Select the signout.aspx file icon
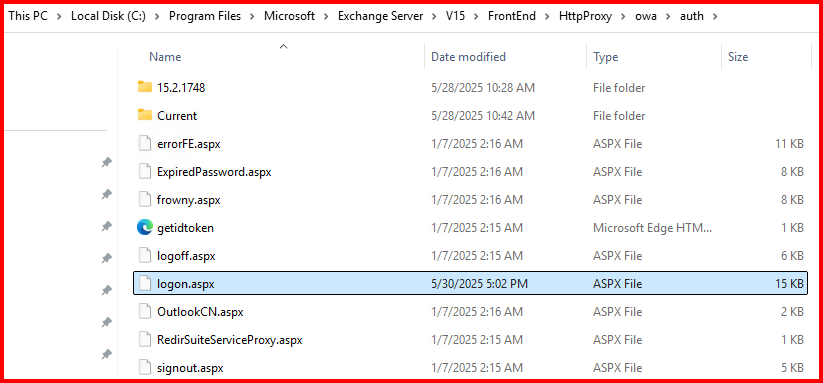823x383 pixels. click(x=145, y=368)
